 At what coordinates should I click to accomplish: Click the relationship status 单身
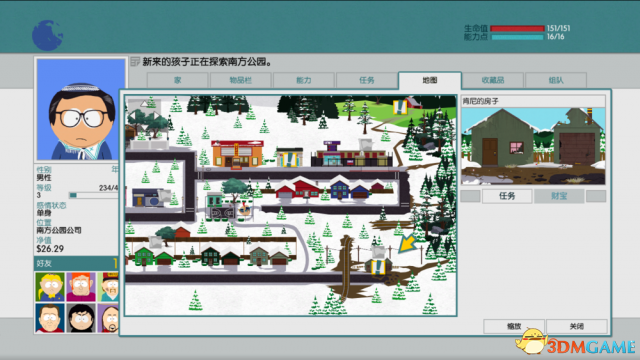44,213
